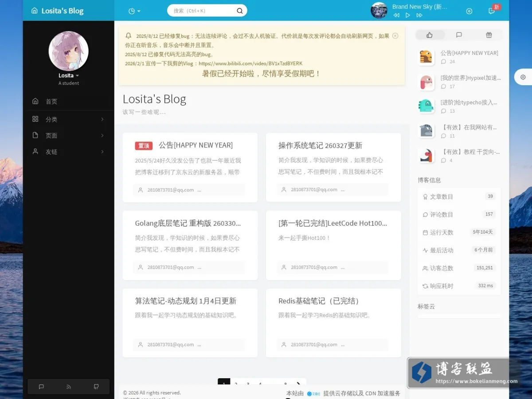Open the message icon with 新 badge
The height and width of the screenshot is (399, 532).
click(492, 11)
